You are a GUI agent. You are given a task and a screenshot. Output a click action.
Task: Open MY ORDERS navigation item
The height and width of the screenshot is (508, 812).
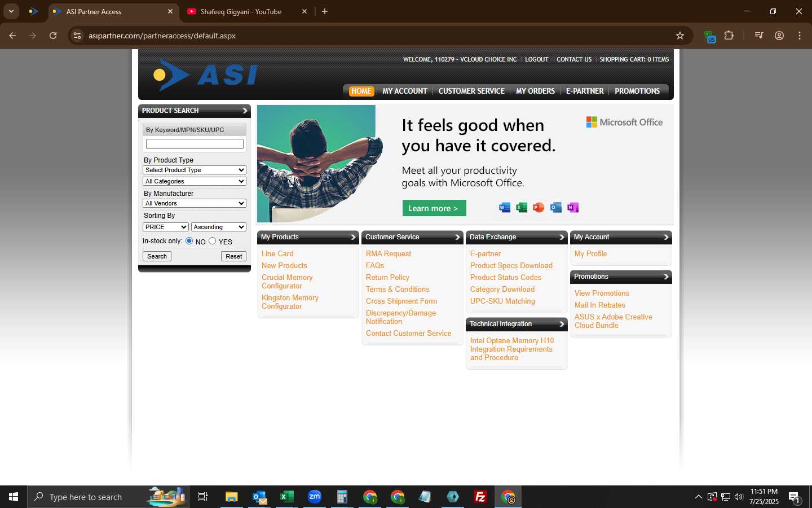(x=535, y=91)
